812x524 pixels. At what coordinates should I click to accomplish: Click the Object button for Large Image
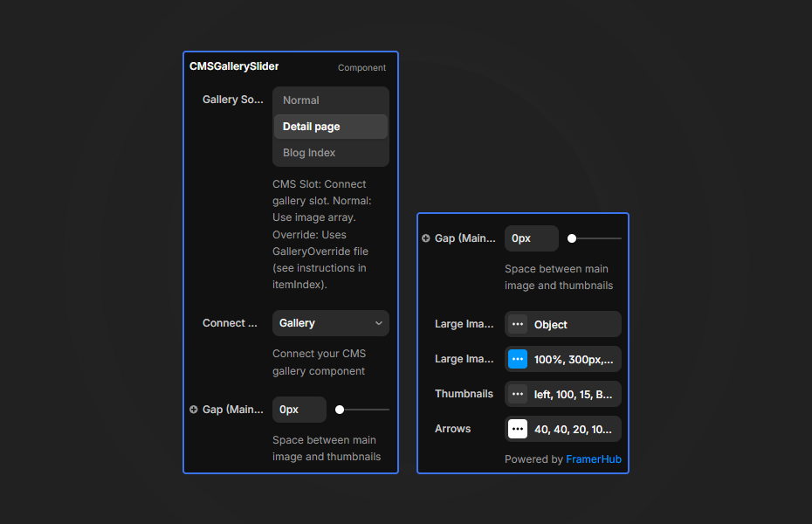[562, 324]
